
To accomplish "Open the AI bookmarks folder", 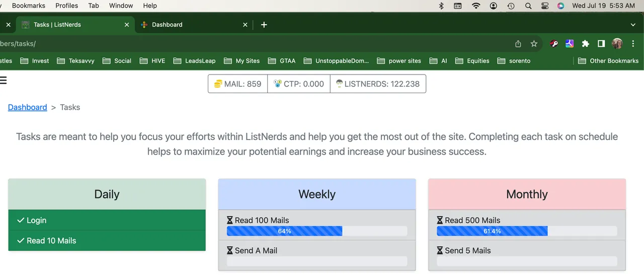I will click(438, 61).
